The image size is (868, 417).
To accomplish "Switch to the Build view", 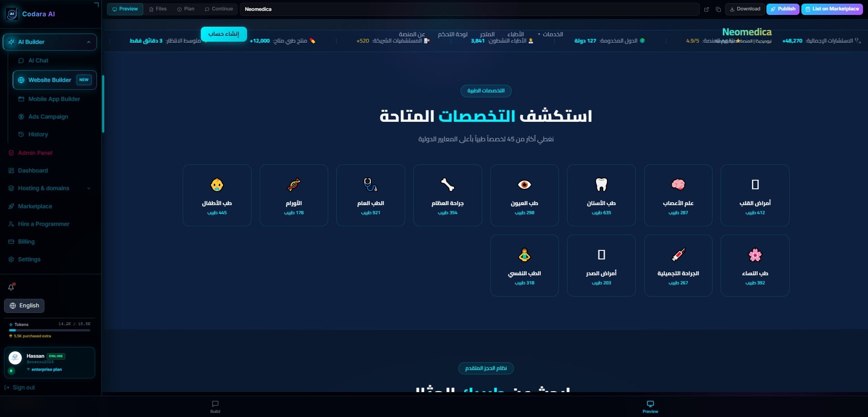I will tap(215, 406).
